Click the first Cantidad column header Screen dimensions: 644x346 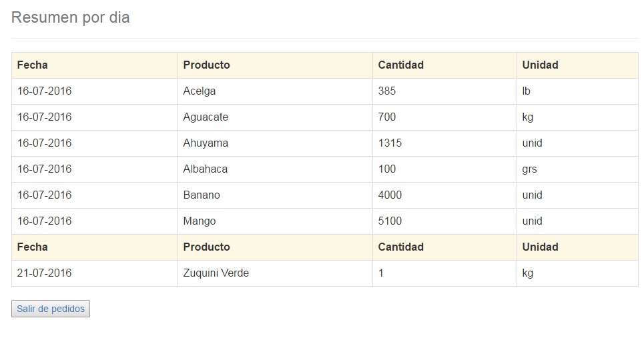click(445, 65)
